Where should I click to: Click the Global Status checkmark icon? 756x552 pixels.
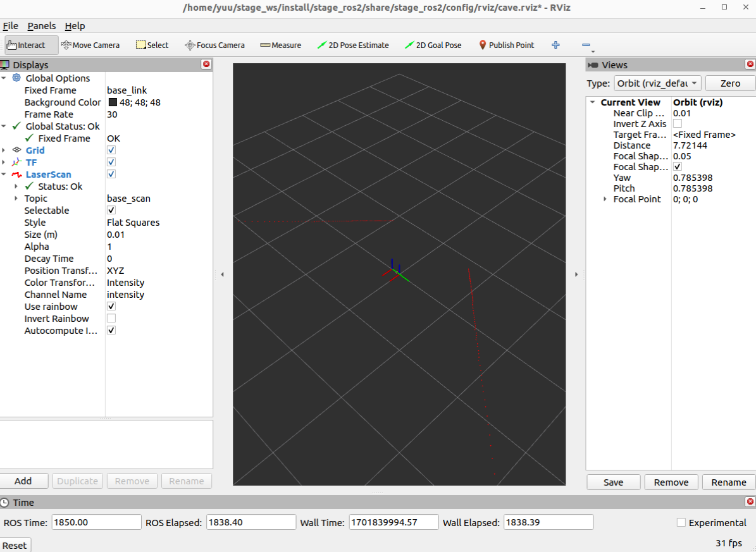16,126
